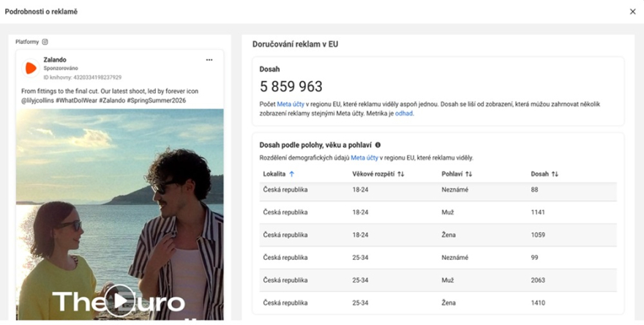The width and height of the screenshot is (644, 325).
Task: Select reach cell 99
Action: click(534, 258)
